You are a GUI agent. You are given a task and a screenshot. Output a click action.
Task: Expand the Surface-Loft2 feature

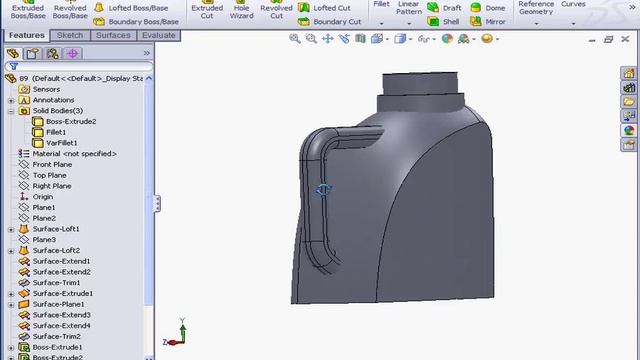(11, 251)
